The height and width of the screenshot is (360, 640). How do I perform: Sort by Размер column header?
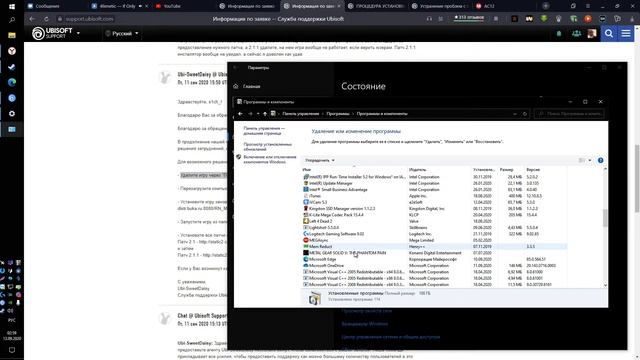point(506,169)
